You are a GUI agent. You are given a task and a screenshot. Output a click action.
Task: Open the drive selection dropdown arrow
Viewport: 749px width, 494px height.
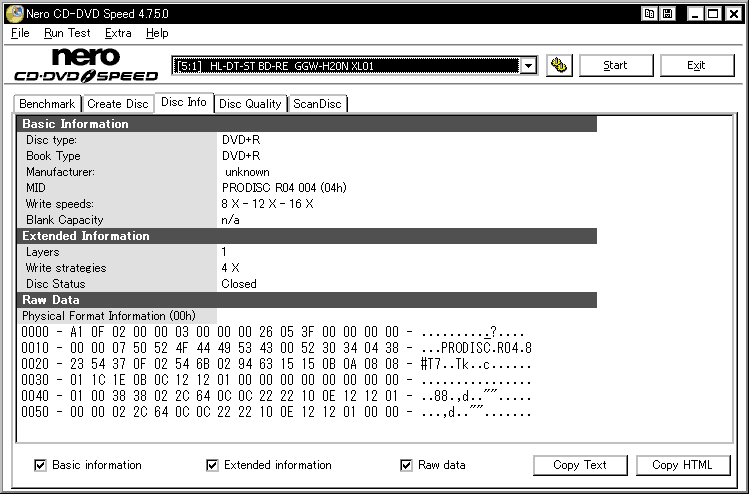528,66
